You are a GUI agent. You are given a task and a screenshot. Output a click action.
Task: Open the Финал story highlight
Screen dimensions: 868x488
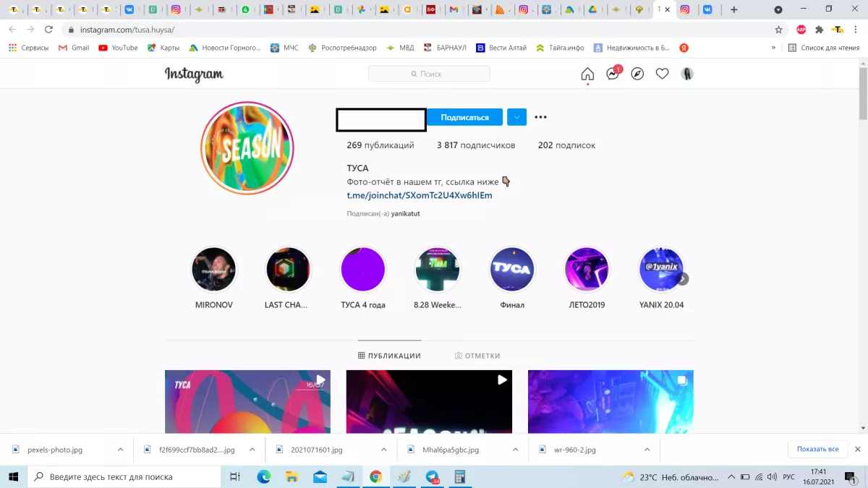(512, 278)
